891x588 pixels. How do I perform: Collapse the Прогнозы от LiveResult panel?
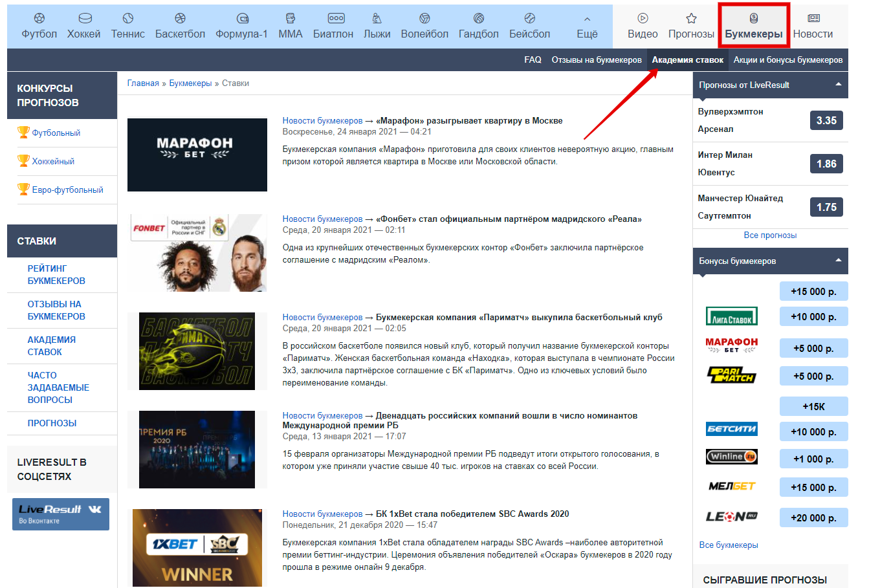(839, 85)
